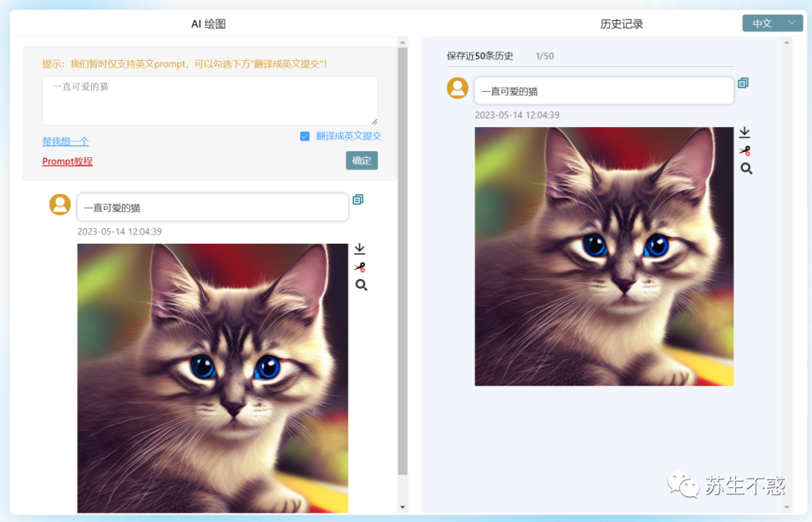Image resolution: width=812 pixels, height=522 pixels.
Task: Click AI 绘图 panel scrollbar thumb
Action: (402, 261)
